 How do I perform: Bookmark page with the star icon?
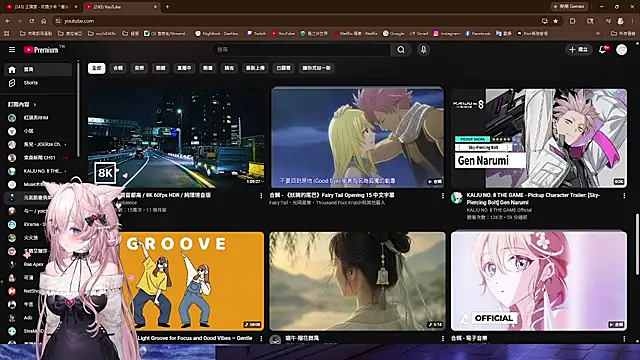coord(556,21)
